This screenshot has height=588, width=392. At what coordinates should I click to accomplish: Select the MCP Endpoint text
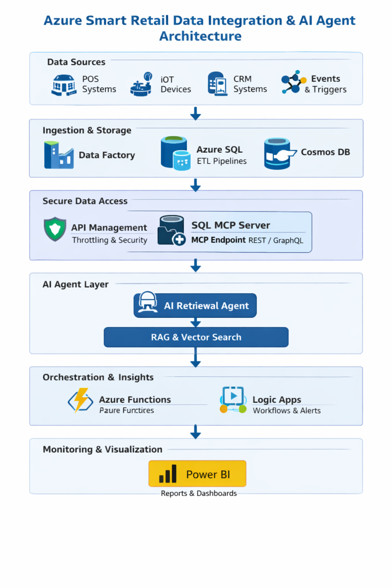click(x=218, y=240)
